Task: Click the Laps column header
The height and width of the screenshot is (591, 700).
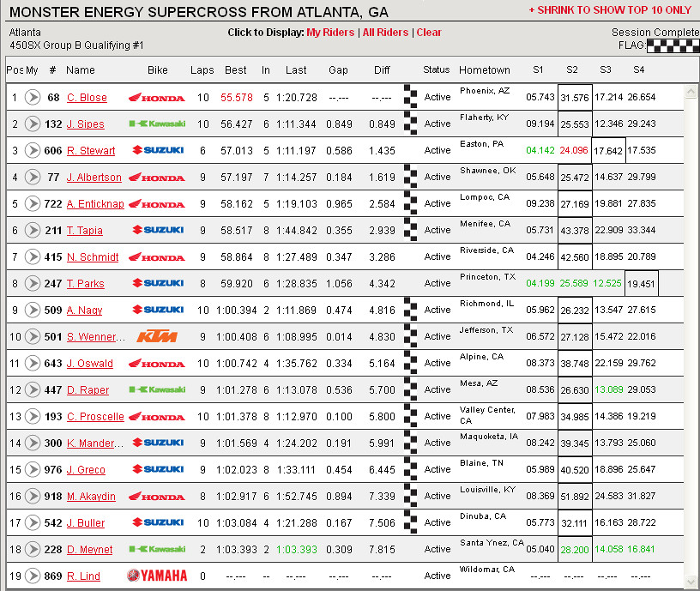Action: point(202,70)
